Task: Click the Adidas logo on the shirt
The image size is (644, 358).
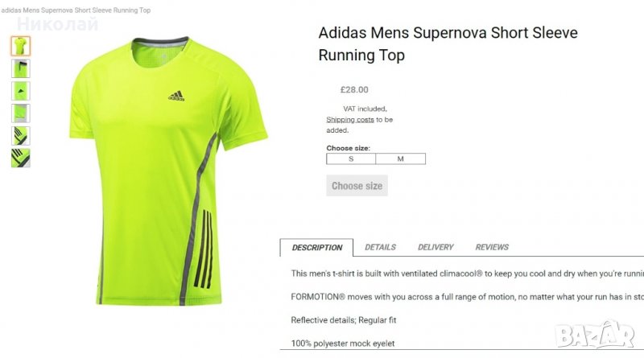Action: tap(177, 96)
